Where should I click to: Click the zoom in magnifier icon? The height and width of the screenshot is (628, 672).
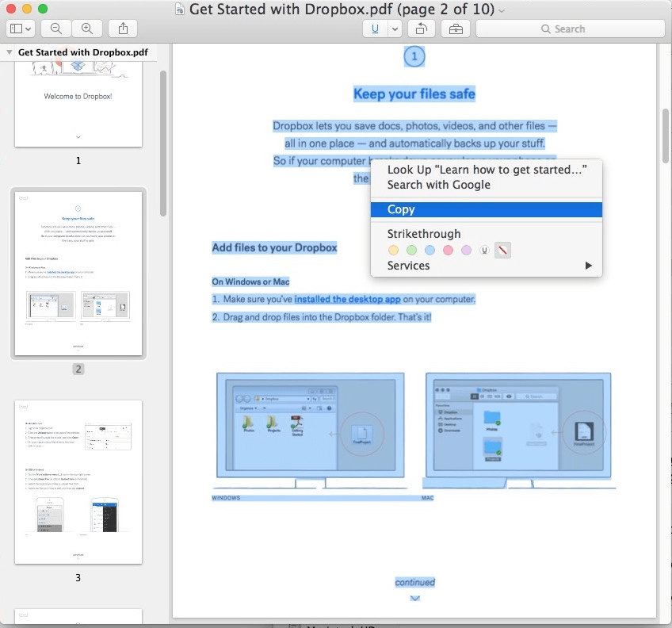87,29
